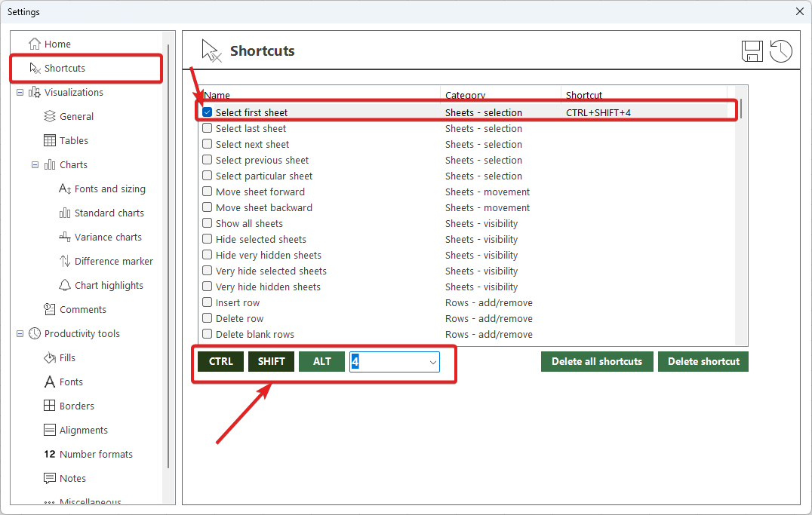The image size is (812, 515).
Task: Click the save icon in Shortcuts header
Action: [752, 51]
